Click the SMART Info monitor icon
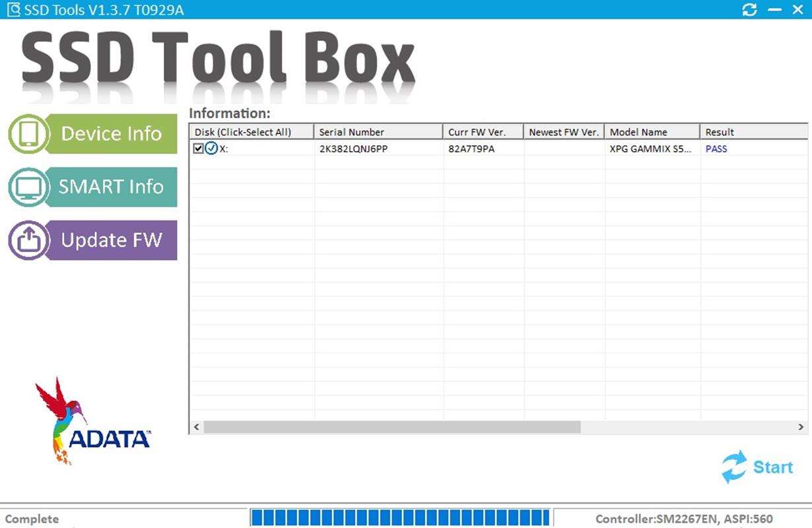812x528 pixels. pyautogui.click(x=28, y=187)
